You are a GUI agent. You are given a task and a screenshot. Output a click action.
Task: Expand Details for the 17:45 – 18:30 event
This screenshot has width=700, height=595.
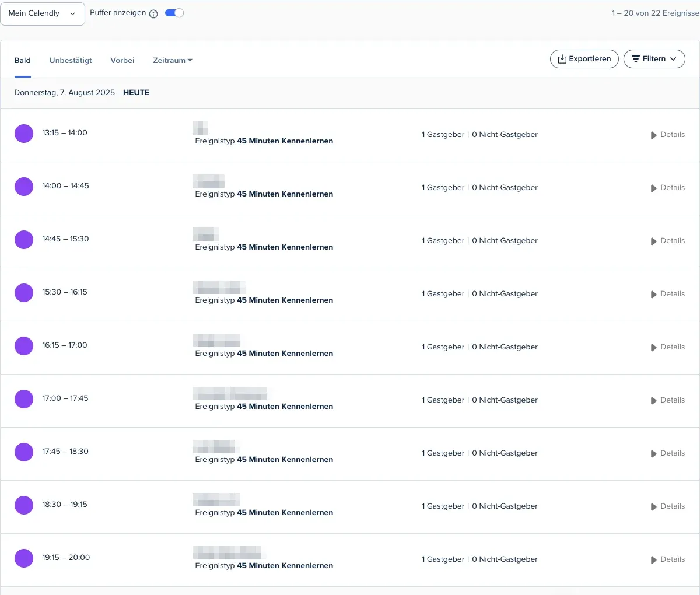click(x=668, y=453)
